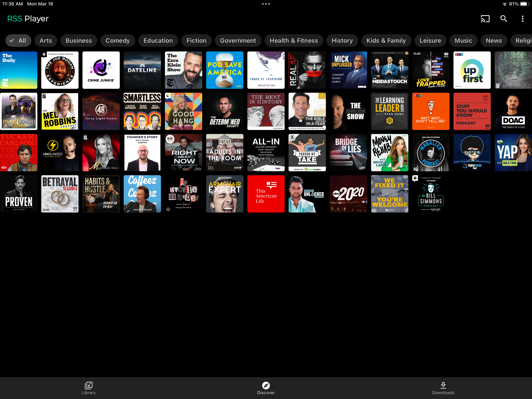
Task: Open Adults in the Room podcast
Action: [x=225, y=153]
